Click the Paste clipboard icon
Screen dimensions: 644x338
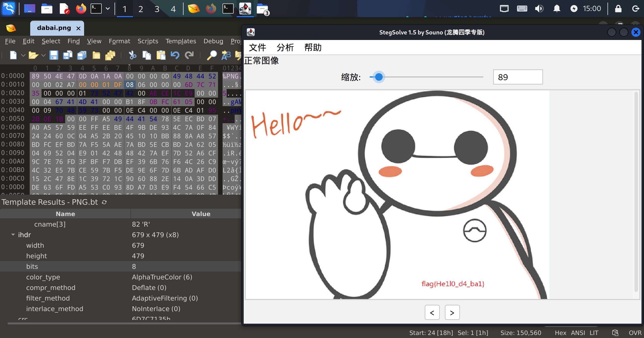161,55
